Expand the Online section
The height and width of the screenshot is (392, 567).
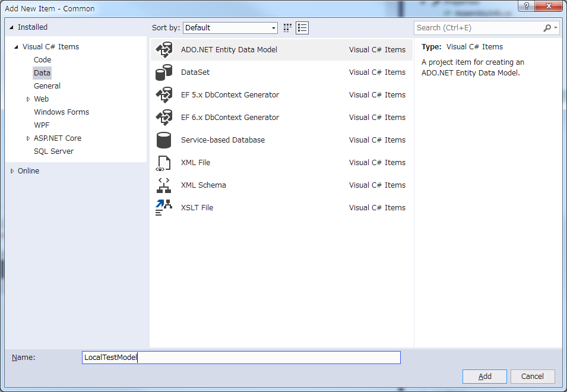(x=12, y=171)
